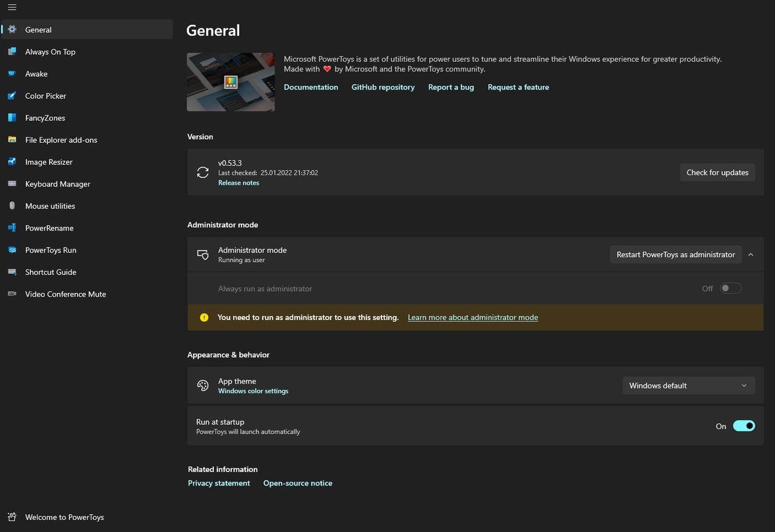The width and height of the screenshot is (775, 532).
Task: Click the App theme palette icon
Action: [x=203, y=386]
